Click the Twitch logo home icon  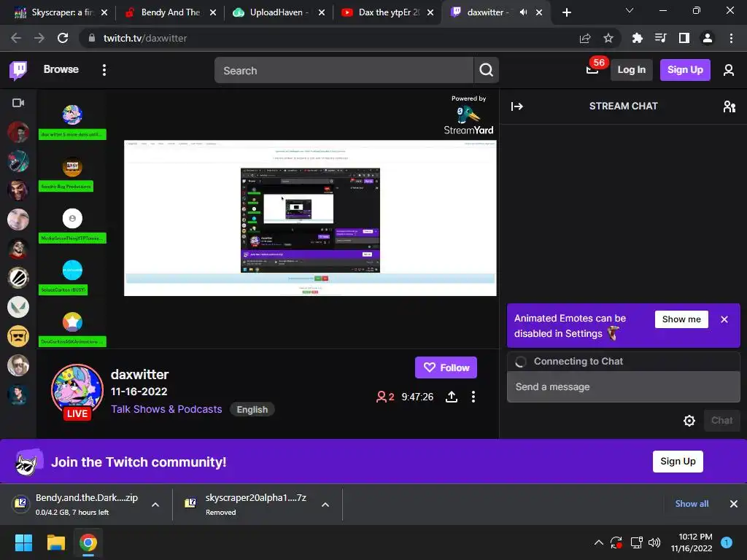[x=18, y=70]
